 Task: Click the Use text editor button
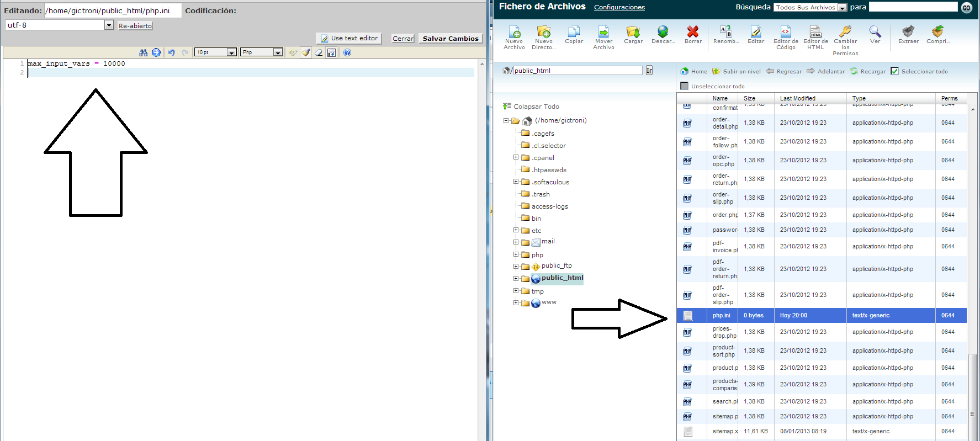(x=349, y=38)
